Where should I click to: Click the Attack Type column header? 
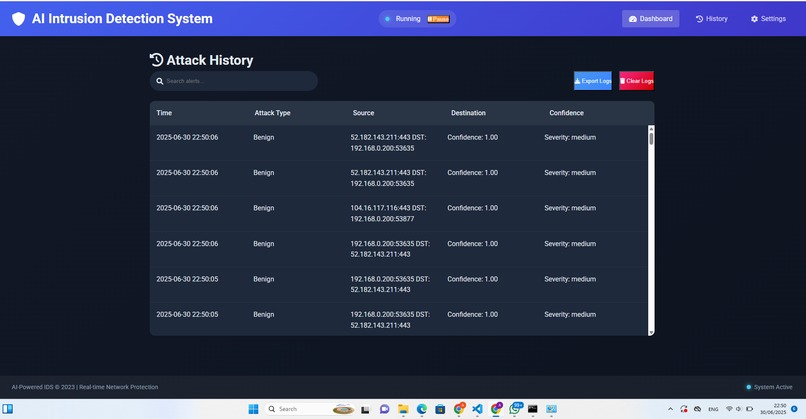(272, 113)
